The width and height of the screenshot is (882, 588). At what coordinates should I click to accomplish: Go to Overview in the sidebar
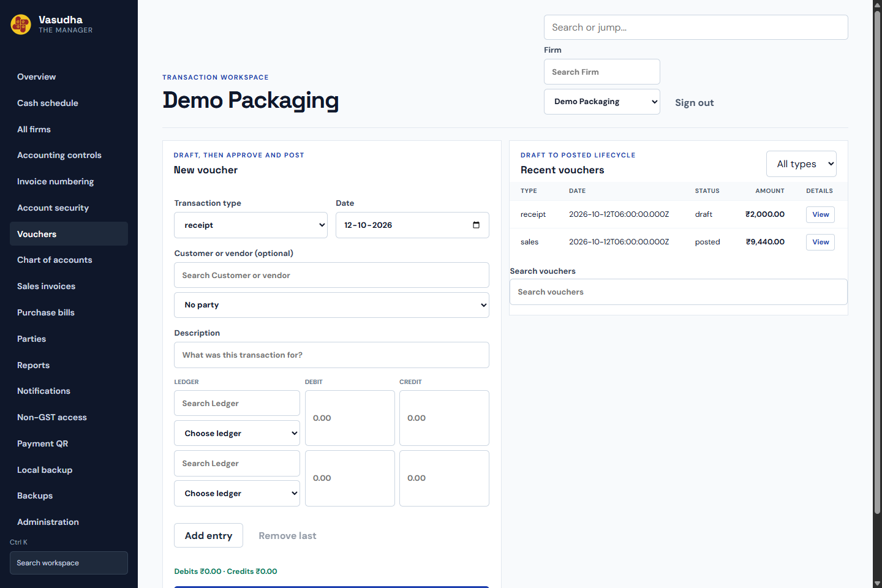[69, 77]
